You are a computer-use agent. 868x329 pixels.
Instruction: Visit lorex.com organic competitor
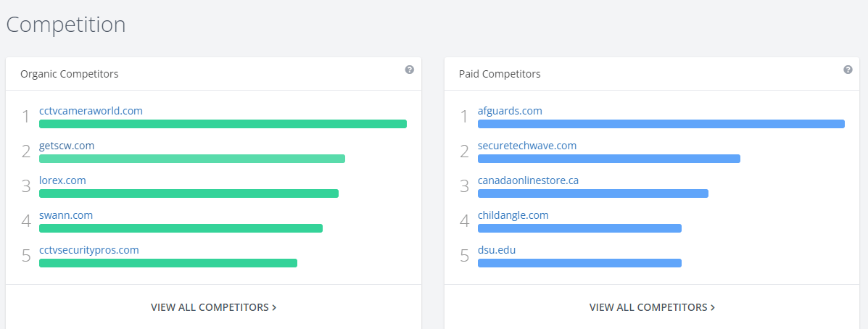point(62,180)
